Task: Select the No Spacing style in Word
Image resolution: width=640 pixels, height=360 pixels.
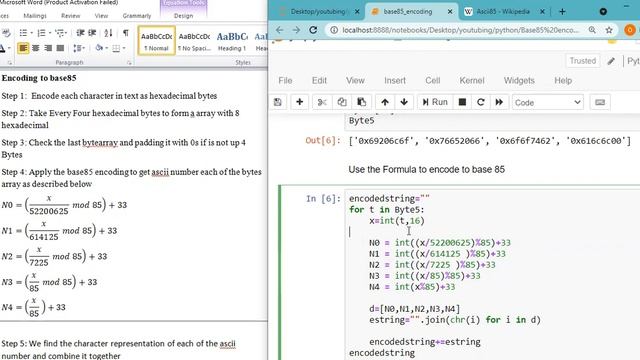Action: coord(194,40)
